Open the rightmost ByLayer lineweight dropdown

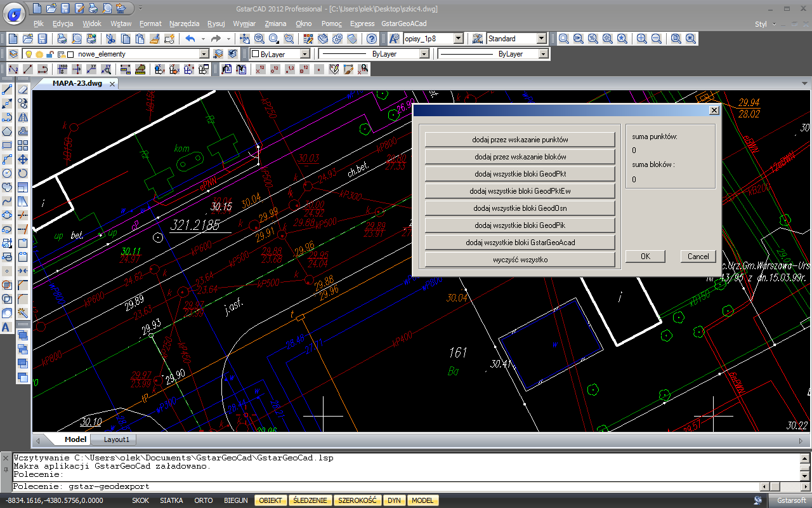click(543, 54)
